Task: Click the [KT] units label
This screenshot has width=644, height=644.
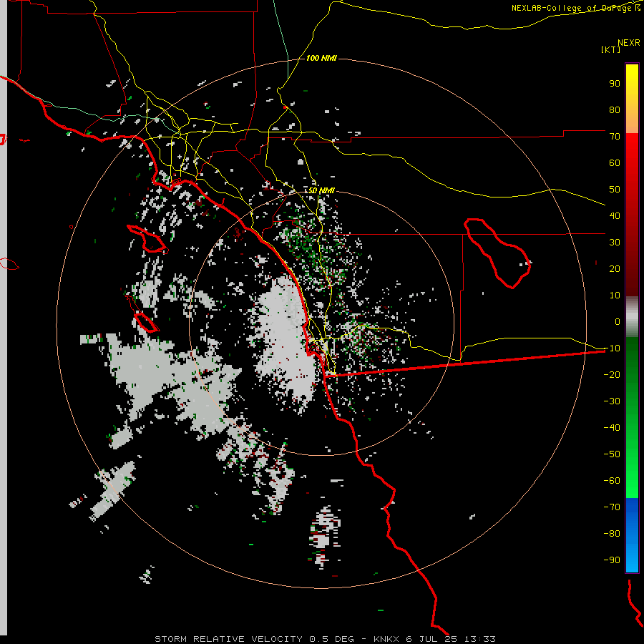Action: pos(610,49)
